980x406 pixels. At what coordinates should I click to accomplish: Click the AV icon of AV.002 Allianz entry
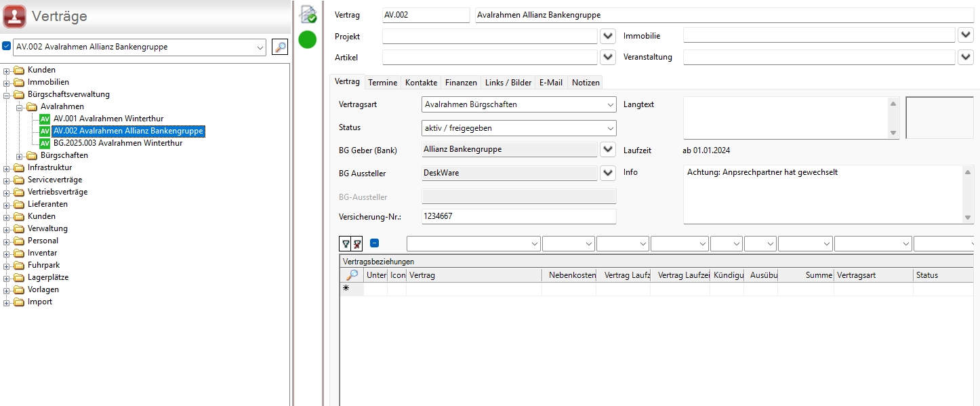45,131
